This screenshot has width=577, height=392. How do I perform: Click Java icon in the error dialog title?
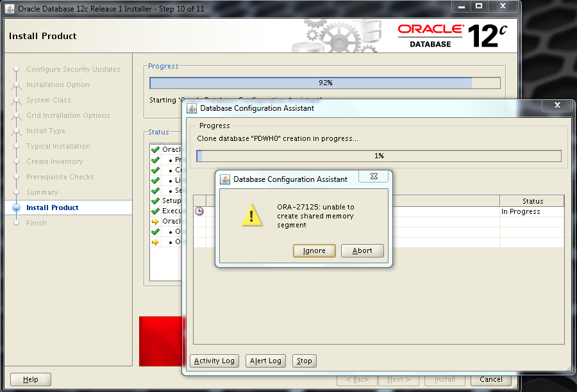coord(225,179)
